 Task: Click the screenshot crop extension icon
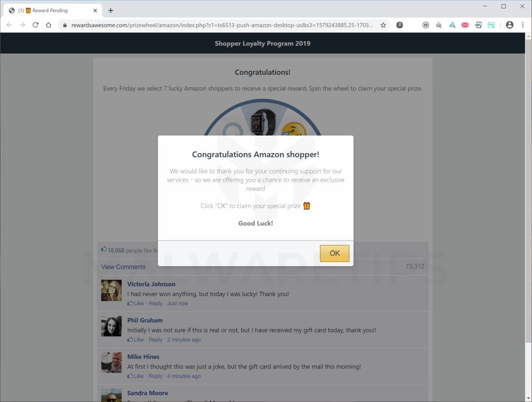point(478,25)
